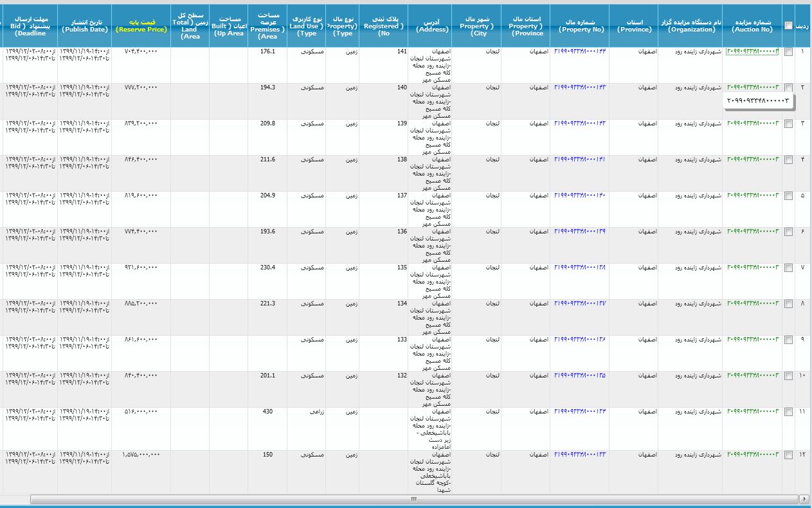Click the Publish Date column header
Image resolution: width=812 pixels, height=508 pixels.
click(85, 26)
